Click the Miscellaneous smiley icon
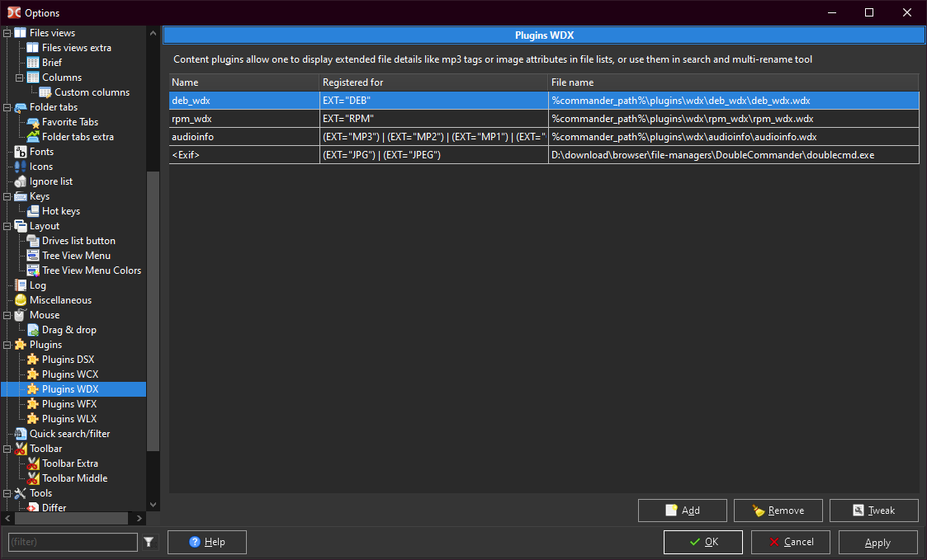This screenshot has height=560, width=927. tap(21, 300)
